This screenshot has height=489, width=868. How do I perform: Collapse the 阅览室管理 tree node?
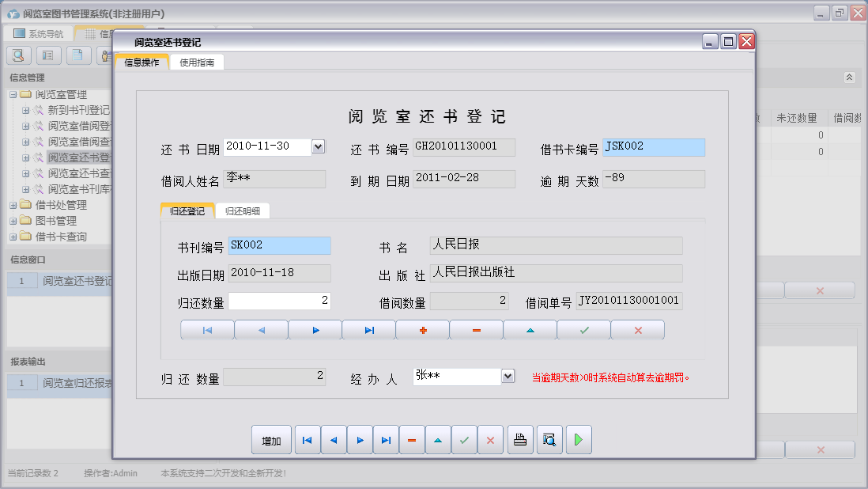click(x=13, y=95)
